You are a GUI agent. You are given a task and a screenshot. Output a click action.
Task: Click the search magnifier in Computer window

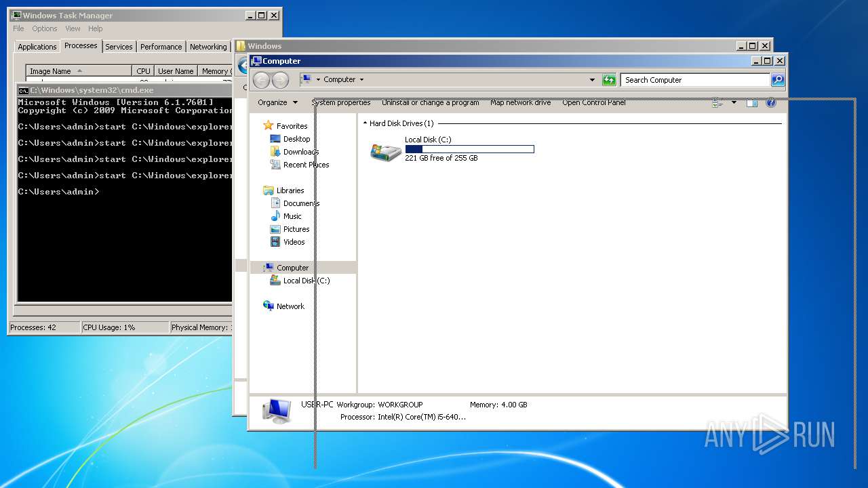pos(778,80)
